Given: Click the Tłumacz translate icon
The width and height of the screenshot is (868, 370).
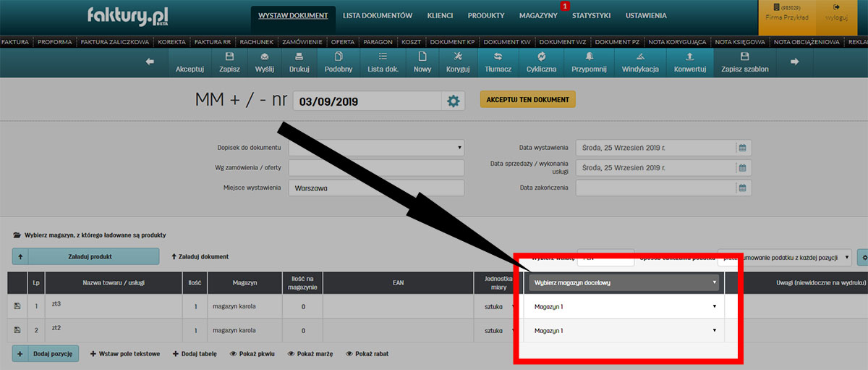Looking at the screenshot, I should click(x=498, y=57).
